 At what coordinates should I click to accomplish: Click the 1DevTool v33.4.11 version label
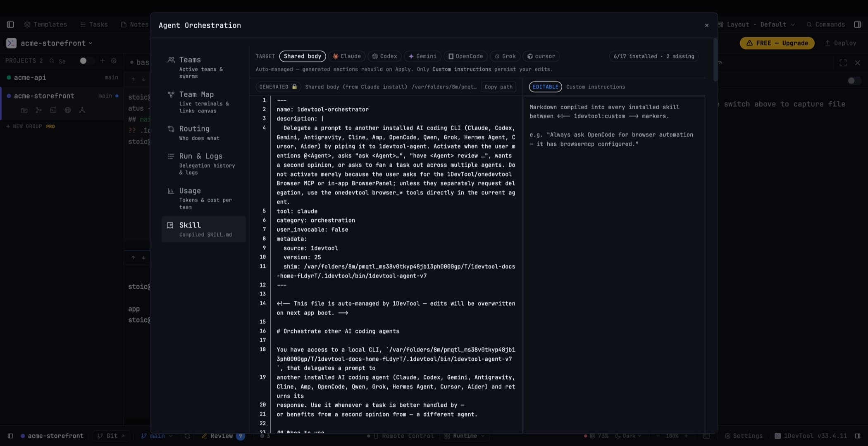811,436
